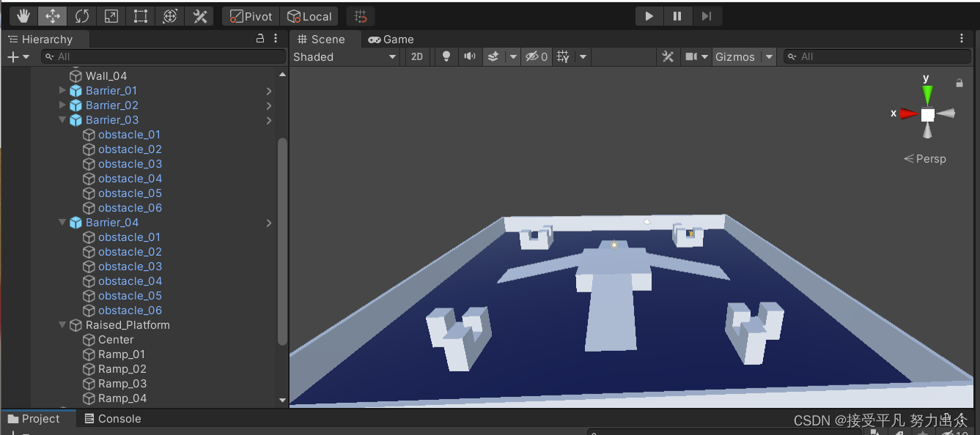Click the Hierarchy search field
The height and width of the screenshot is (435, 980).
(x=163, y=56)
